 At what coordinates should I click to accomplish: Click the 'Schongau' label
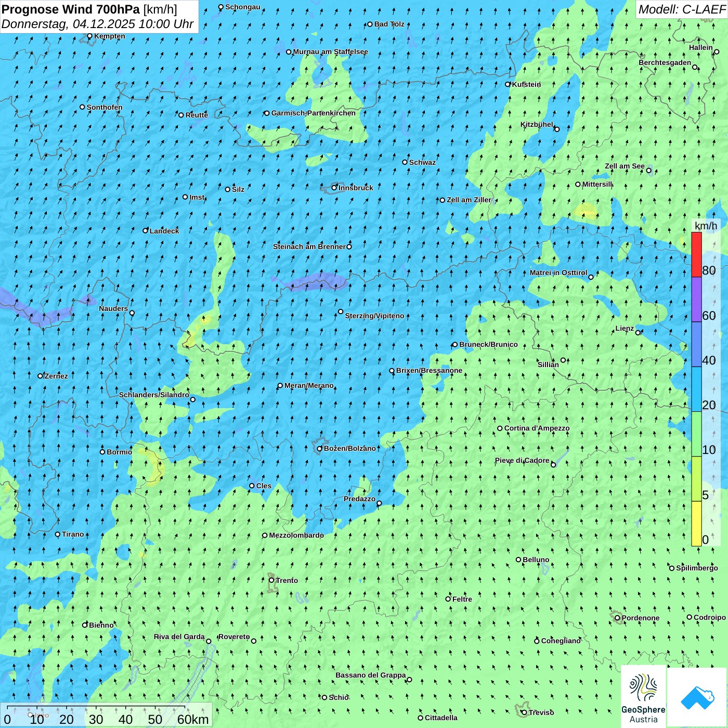coord(243,7)
